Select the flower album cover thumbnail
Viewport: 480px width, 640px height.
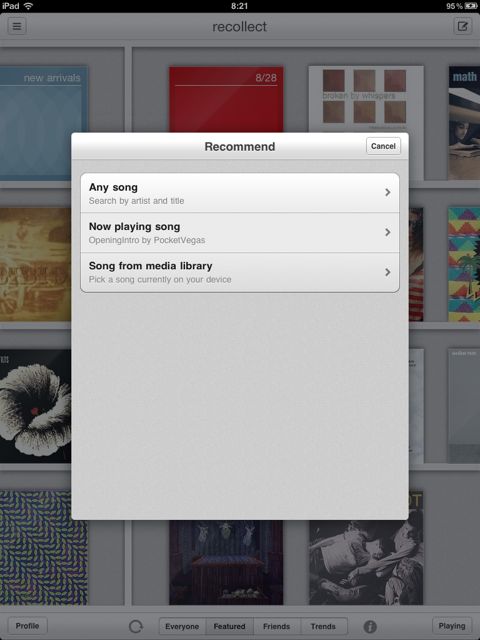pos(36,406)
